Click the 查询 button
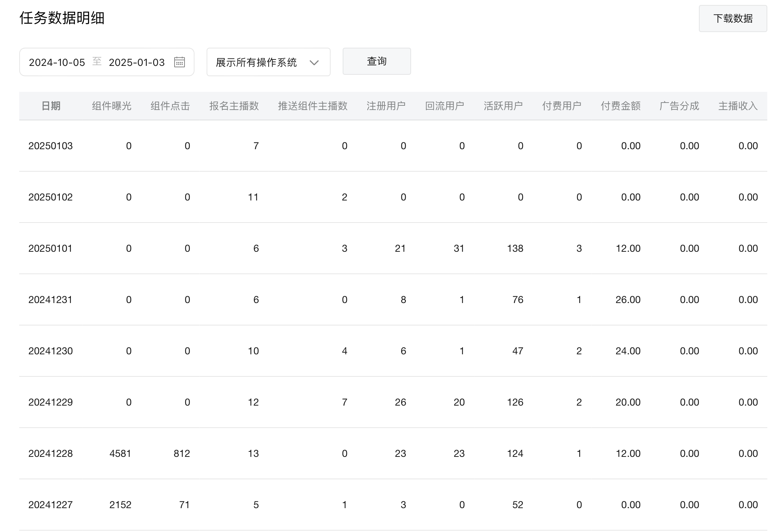 tap(377, 61)
